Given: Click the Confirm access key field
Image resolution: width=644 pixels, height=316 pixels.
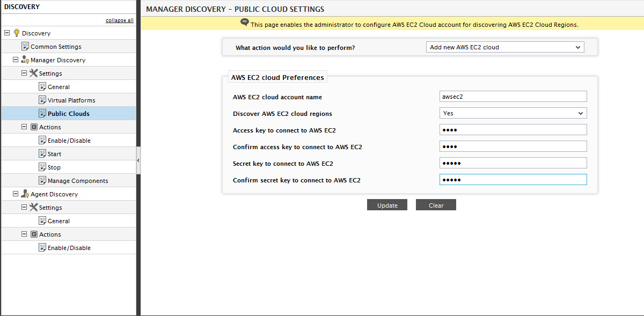Looking at the screenshot, I should [513, 146].
